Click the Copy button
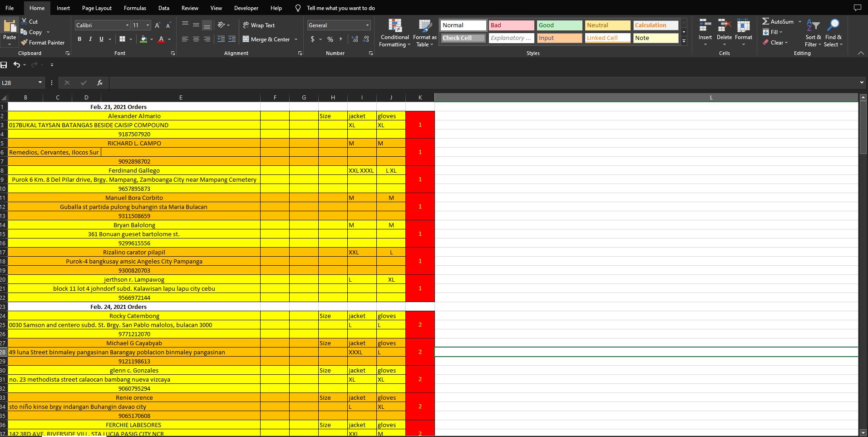Viewport: 868px width, 437px height. [31, 32]
